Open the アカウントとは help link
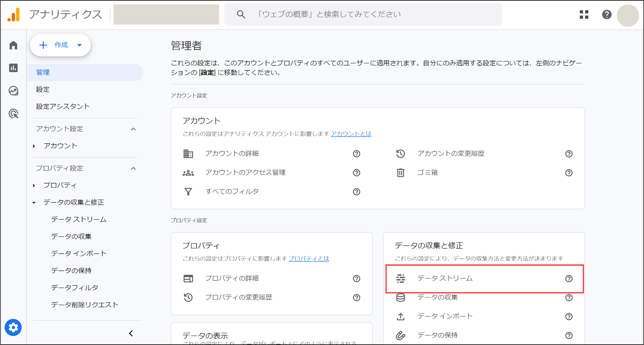 click(351, 134)
